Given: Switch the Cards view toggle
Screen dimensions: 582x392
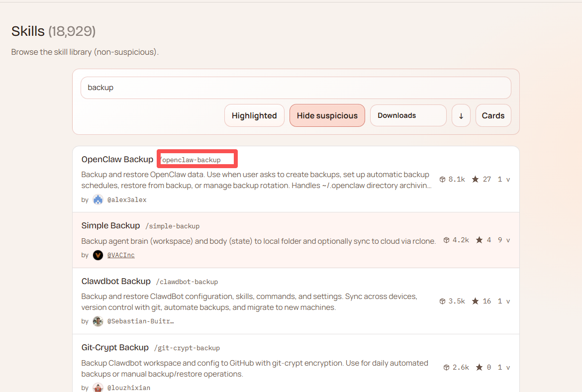Looking at the screenshot, I should [x=493, y=115].
